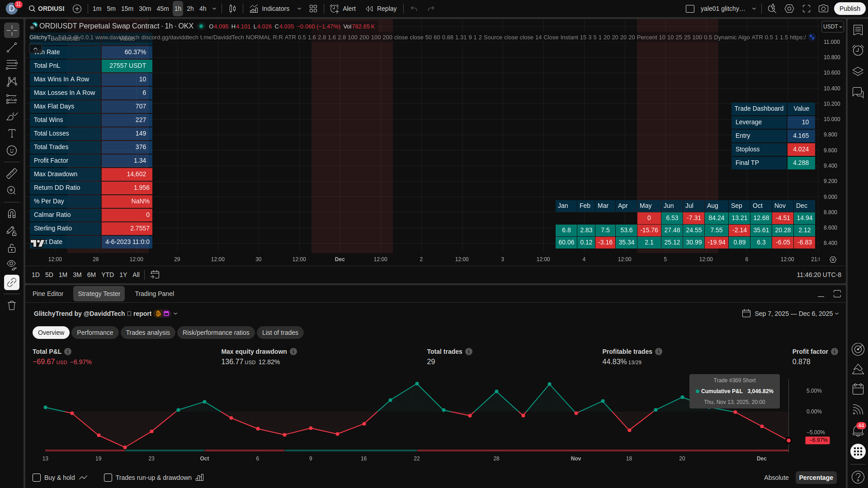The width and height of the screenshot is (868, 488).
Task: Click the Final TP green value cell
Action: tap(801, 163)
